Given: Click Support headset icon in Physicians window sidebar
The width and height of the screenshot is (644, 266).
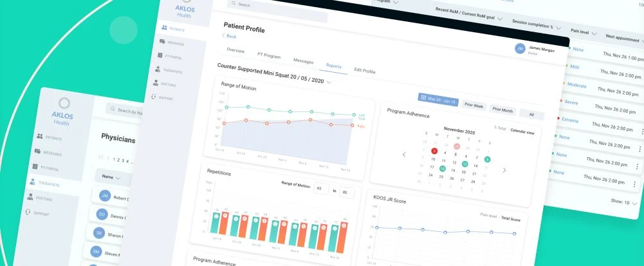Looking at the screenshot, I should pyautogui.click(x=28, y=212).
